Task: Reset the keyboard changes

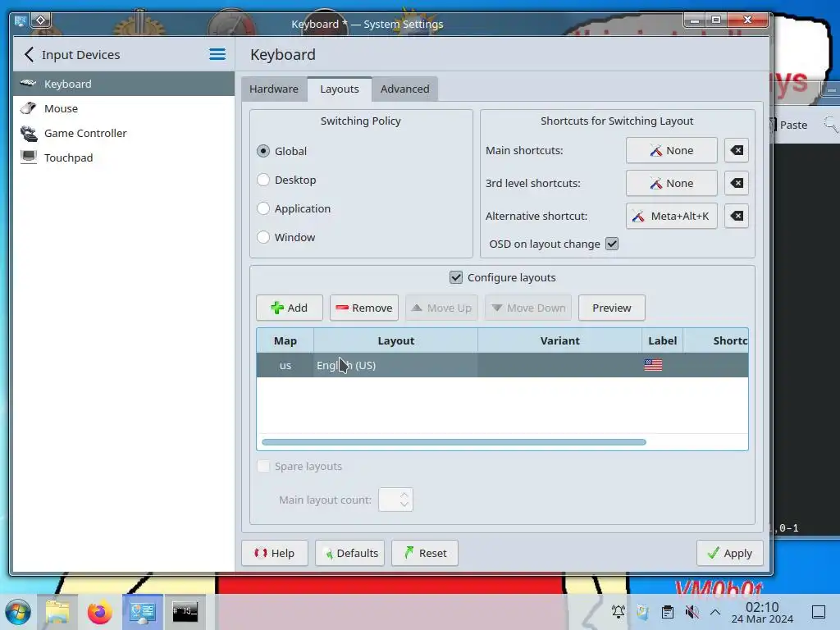Action: click(425, 553)
